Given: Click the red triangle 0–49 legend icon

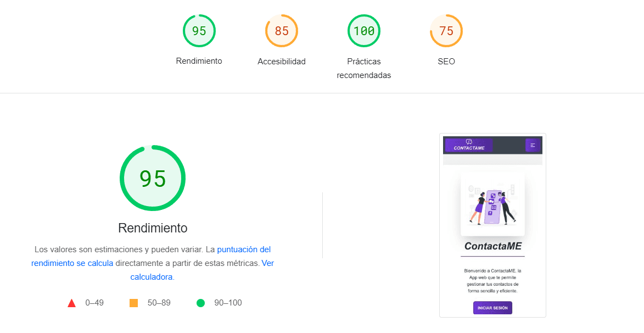Looking at the screenshot, I should coord(71,303).
